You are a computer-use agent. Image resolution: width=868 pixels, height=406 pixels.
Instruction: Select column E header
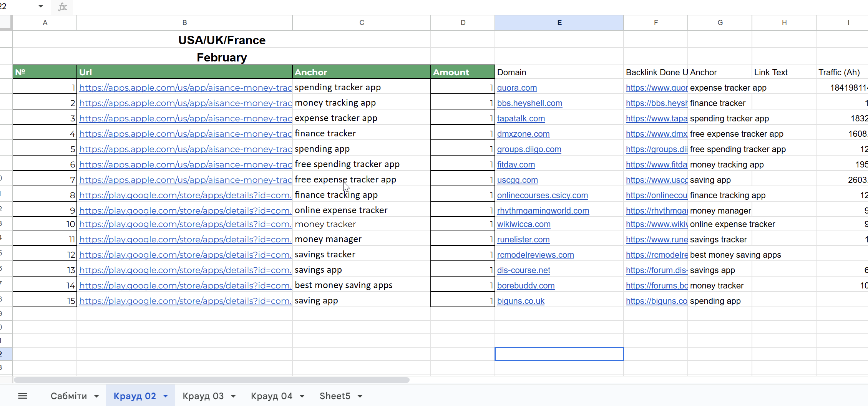(x=559, y=23)
